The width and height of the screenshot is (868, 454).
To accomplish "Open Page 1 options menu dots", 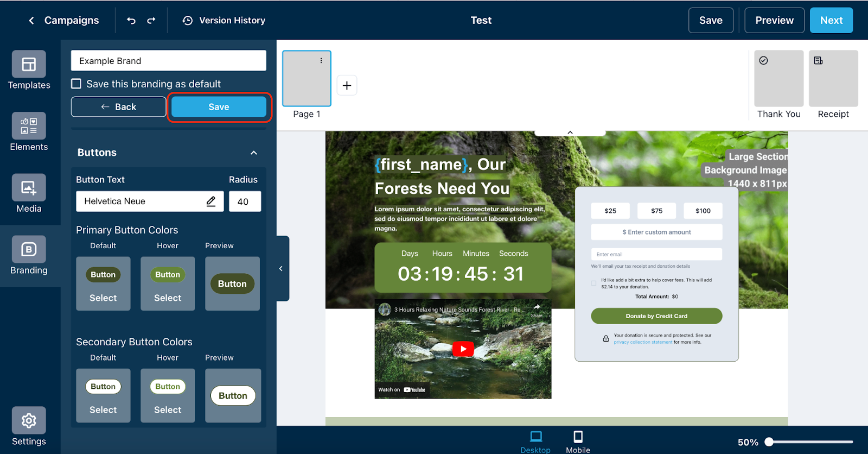I will click(321, 60).
